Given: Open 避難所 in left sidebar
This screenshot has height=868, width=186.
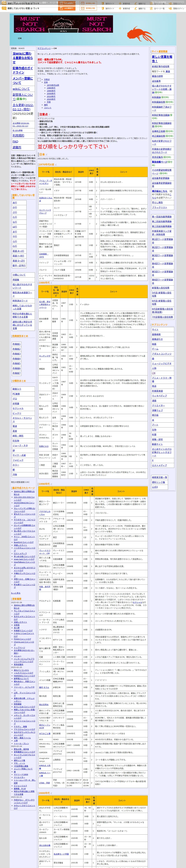Looking at the screenshot, I should (x=17, y=147).
